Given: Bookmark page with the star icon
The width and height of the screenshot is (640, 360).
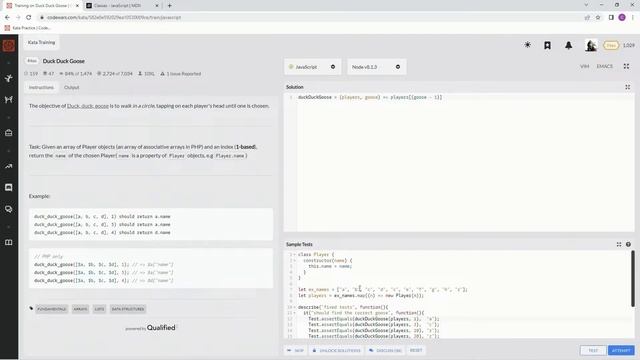Looking at the screenshot, I should (x=598, y=18).
